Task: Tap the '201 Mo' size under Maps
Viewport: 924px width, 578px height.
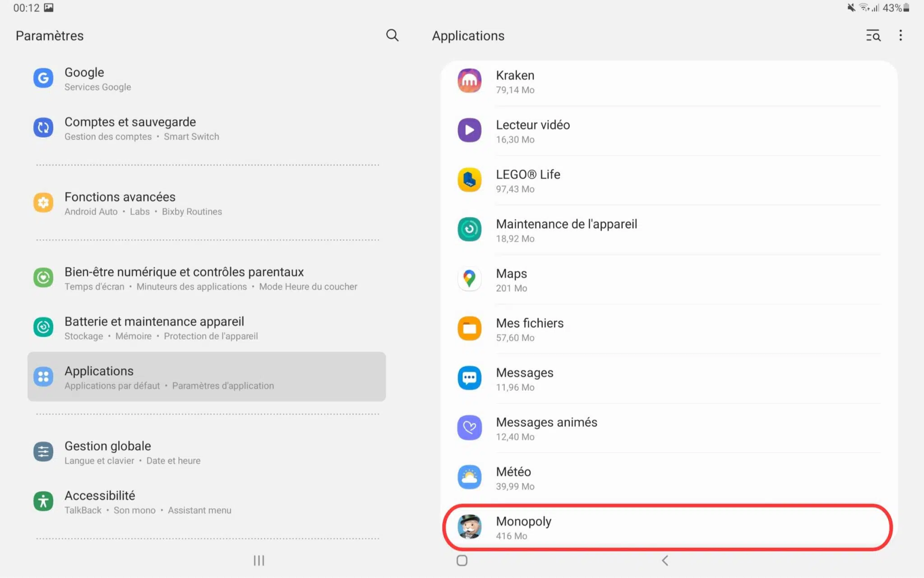Action: [511, 288]
